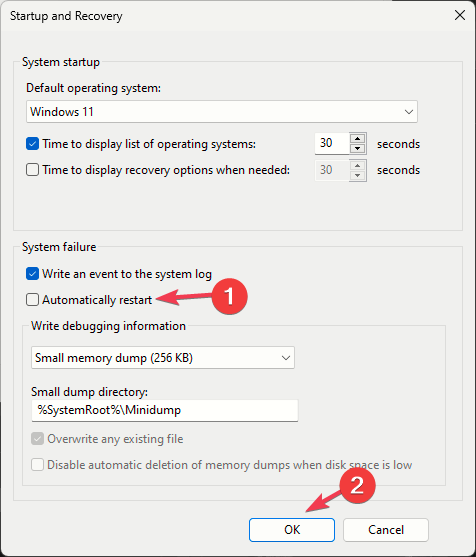The height and width of the screenshot is (557, 476).
Task: Click the down arrow for recovery options seconds
Action: point(358,175)
